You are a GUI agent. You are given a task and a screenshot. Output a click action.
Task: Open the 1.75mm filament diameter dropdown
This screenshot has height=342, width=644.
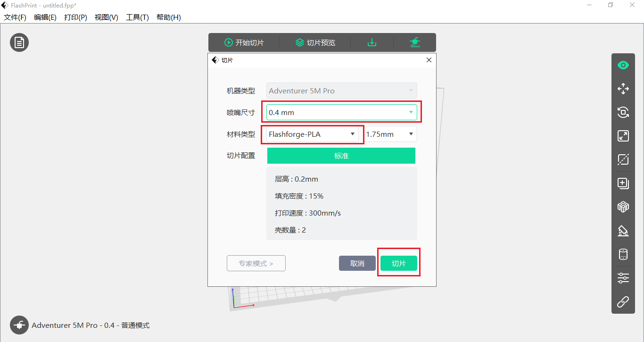click(390, 134)
